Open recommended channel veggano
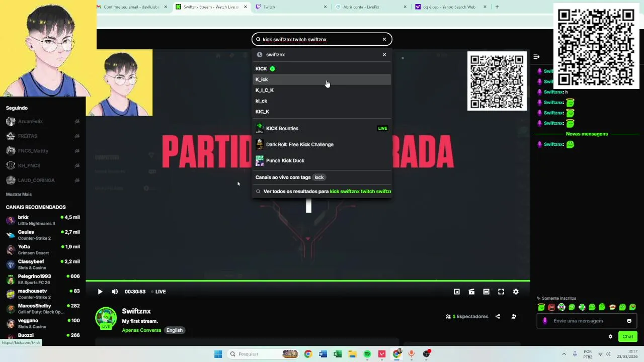Screen dimensions: 644x362 [43, 323]
